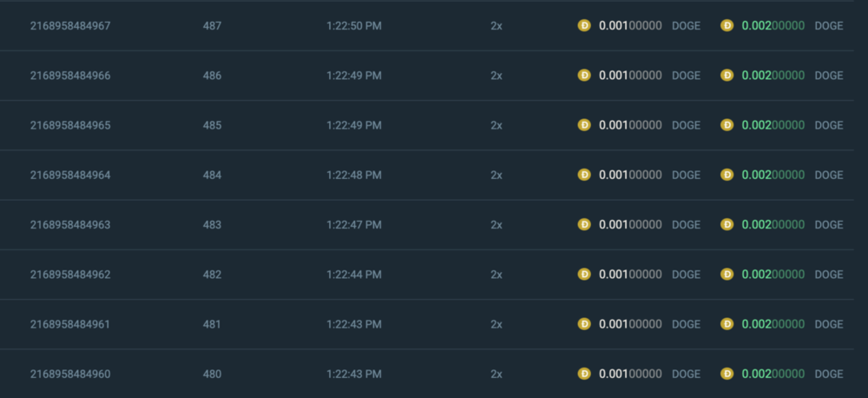Click green payout Dogecoin icon in row 480
The width and height of the screenshot is (868, 398).
(727, 374)
